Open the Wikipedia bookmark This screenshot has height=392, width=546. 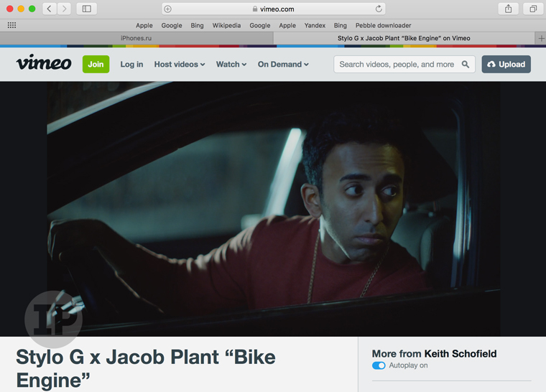coord(227,25)
